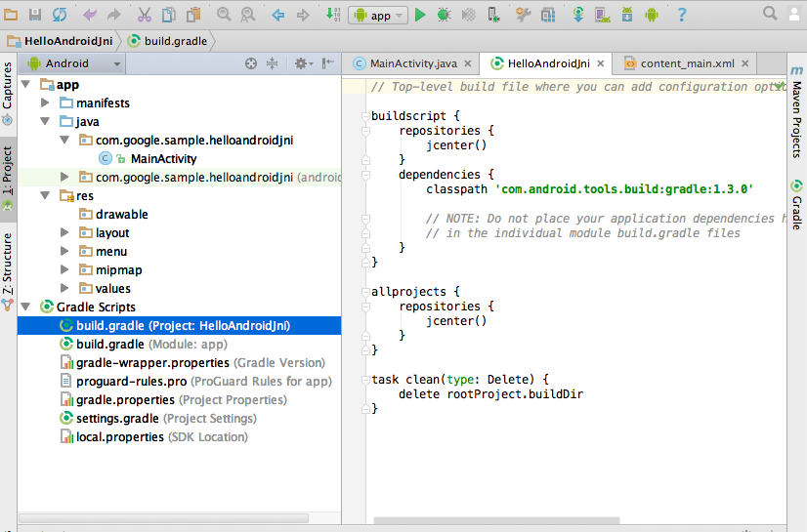Expand the mipmap folder
This screenshot has width=807, height=532.
[64, 269]
